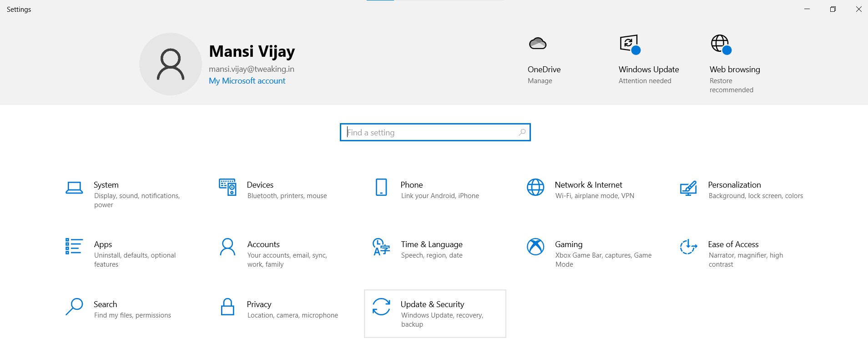Click the Ease of Access icon

tap(688, 247)
